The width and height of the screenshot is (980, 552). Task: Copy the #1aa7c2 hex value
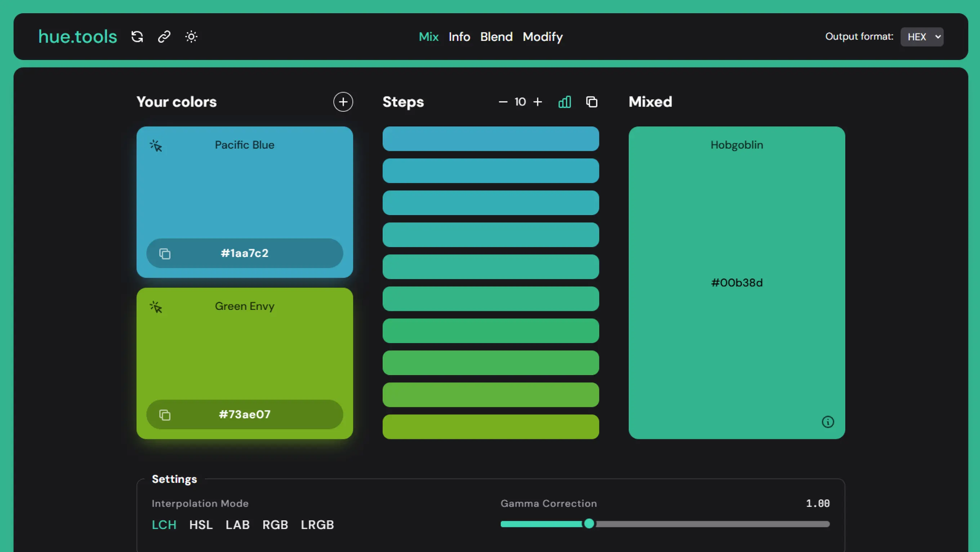coord(165,253)
